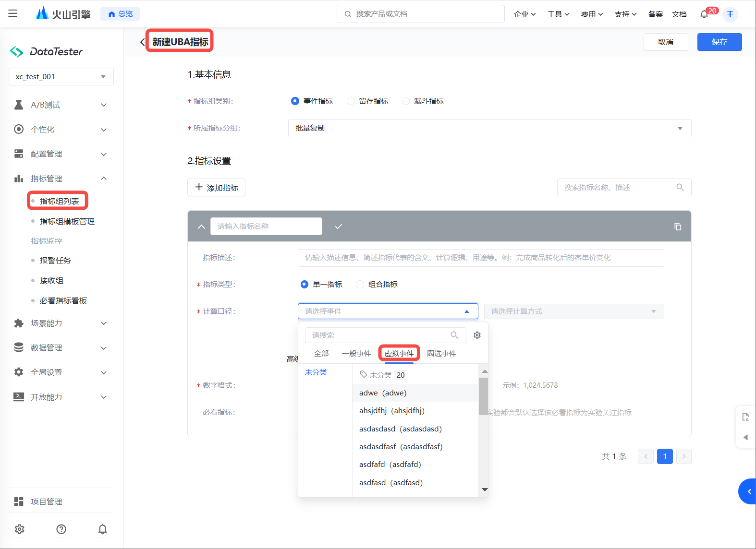Open the help question mark icon
Image resolution: width=756 pixels, height=549 pixels.
[61, 529]
